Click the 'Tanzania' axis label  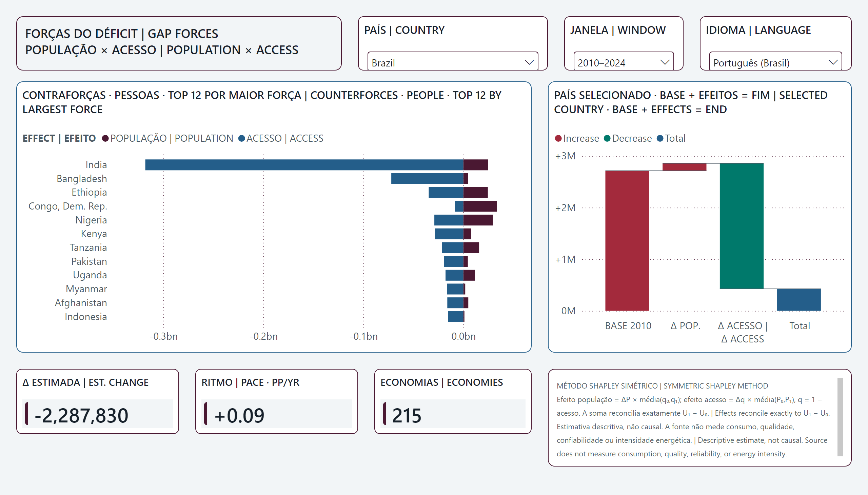pyautogui.click(x=88, y=248)
